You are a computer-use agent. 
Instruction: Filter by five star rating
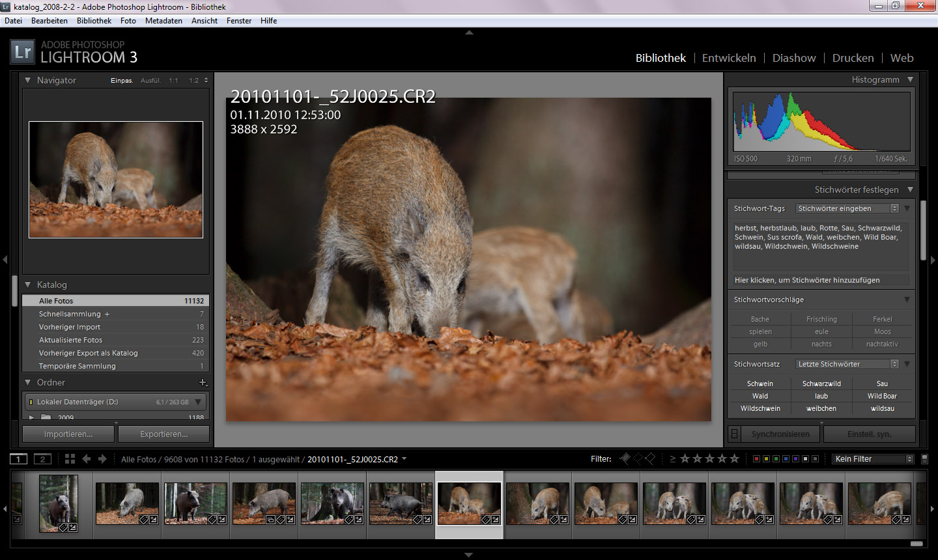(x=734, y=458)
